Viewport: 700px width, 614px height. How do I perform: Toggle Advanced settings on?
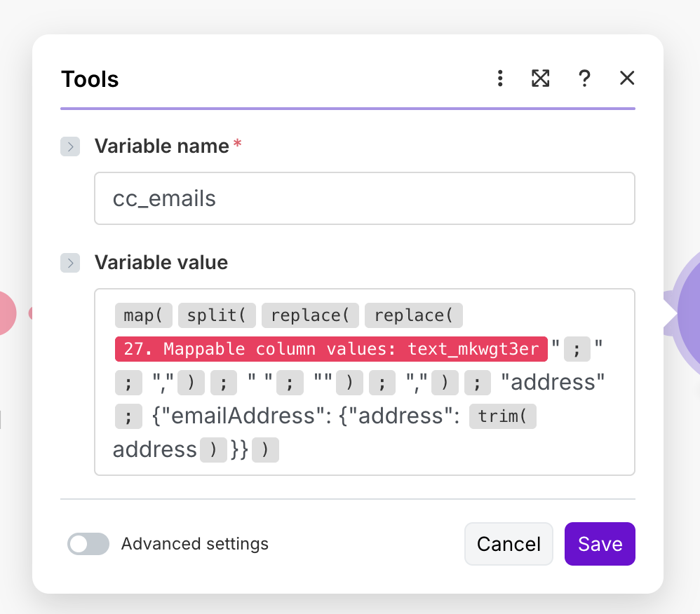88,544
